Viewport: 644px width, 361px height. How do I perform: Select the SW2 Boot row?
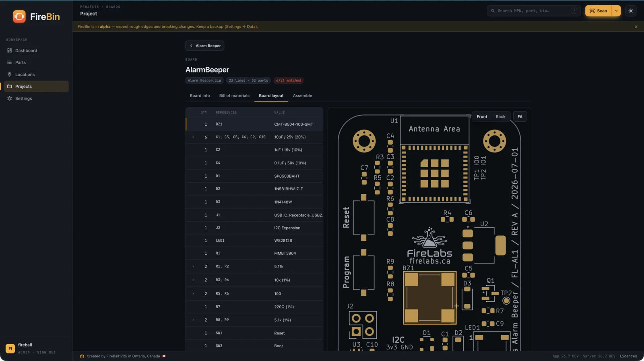click(254, 346)
